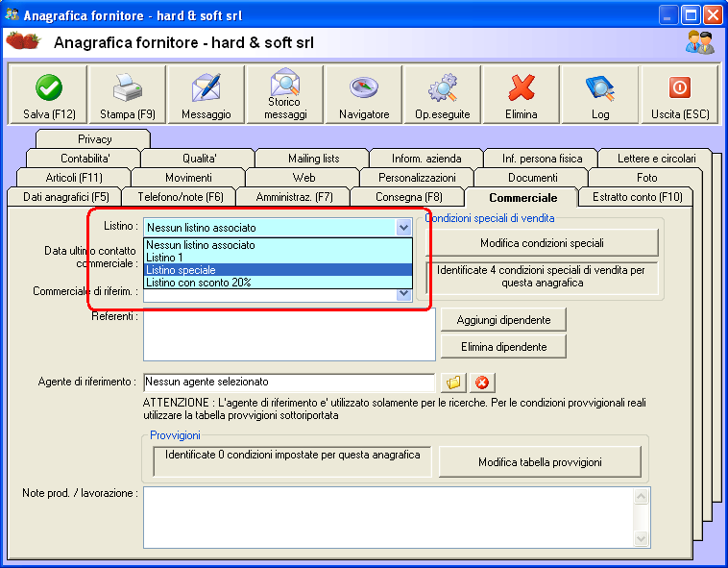Clear agent with red X icon
This screenshot has height=568, width=728.
[482, 383]
